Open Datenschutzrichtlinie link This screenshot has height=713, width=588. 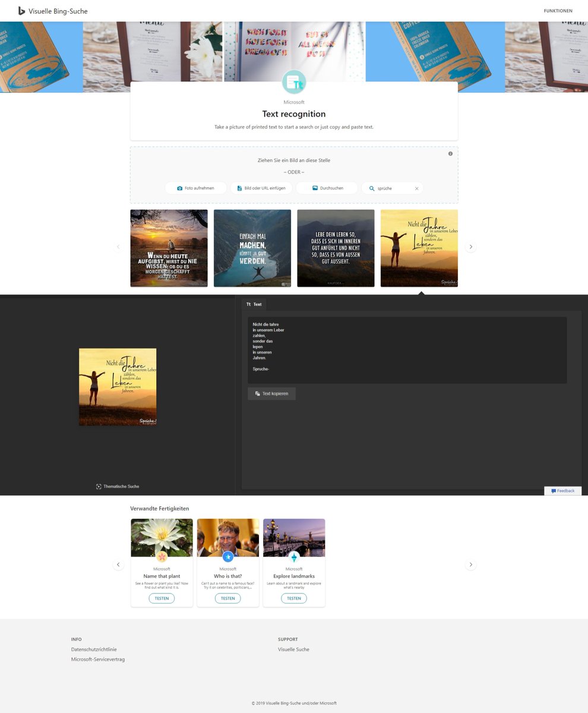(x=94, y=649)
